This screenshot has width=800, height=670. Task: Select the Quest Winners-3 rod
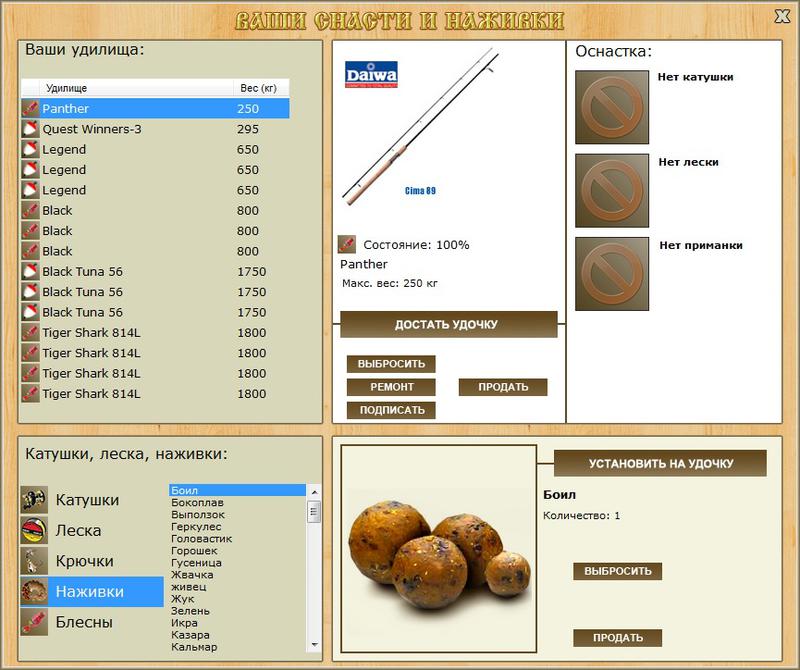click(155, 129)
